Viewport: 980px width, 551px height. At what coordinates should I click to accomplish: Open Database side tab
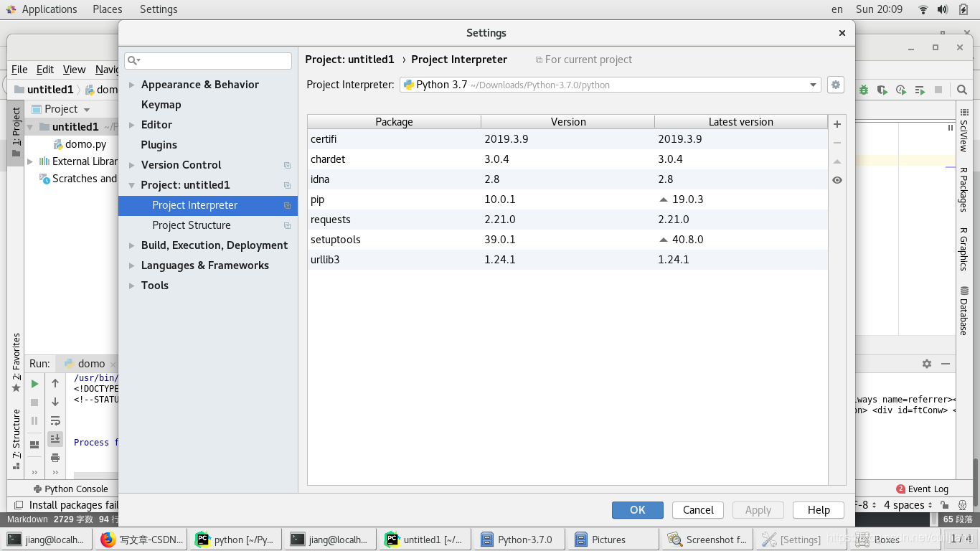[963, 310]
